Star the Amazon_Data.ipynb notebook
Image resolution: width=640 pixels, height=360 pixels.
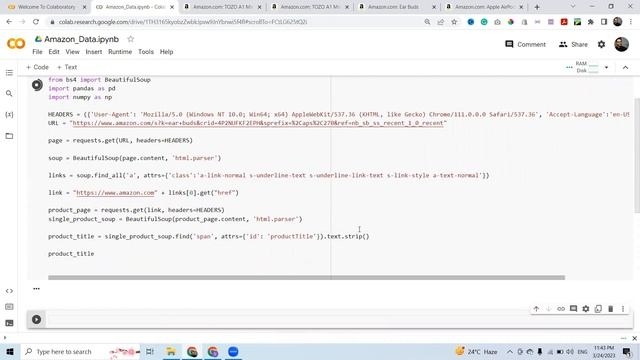pos(131,39)
